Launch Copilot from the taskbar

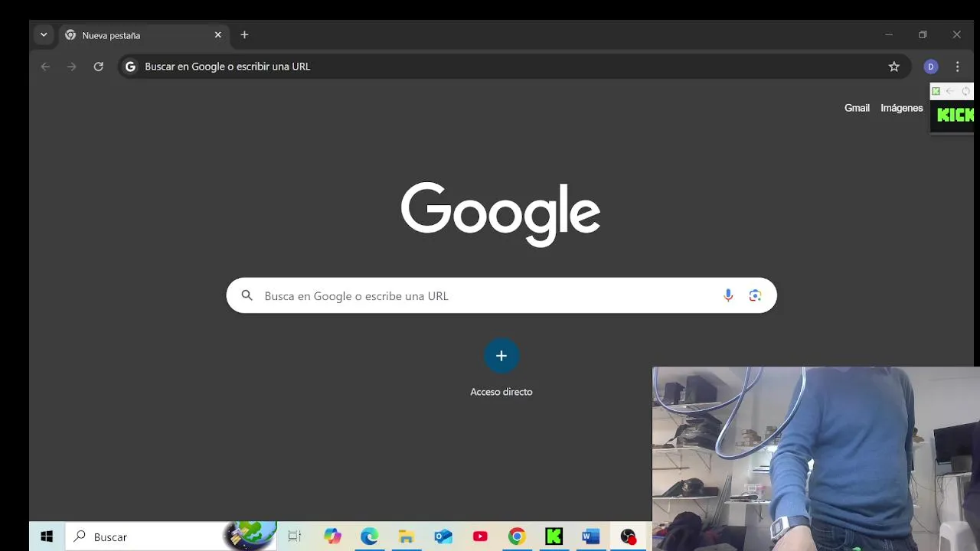(332, 536)
